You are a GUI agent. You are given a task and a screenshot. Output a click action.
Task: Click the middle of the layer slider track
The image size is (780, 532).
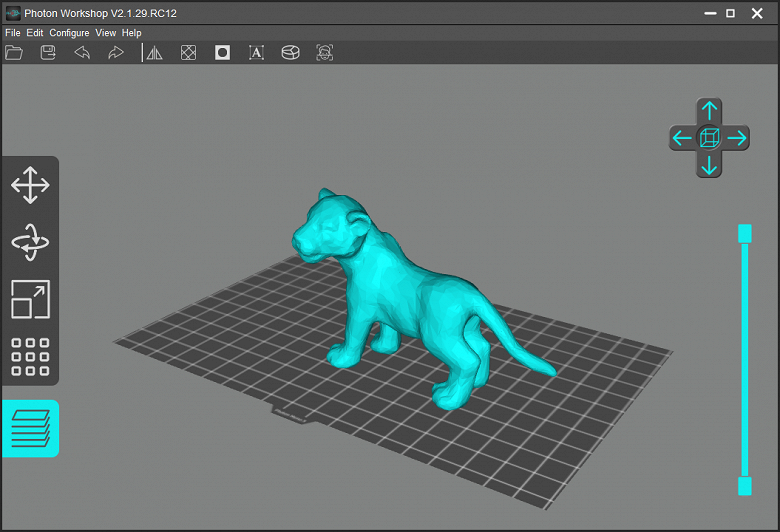click(x=745, y=360)
